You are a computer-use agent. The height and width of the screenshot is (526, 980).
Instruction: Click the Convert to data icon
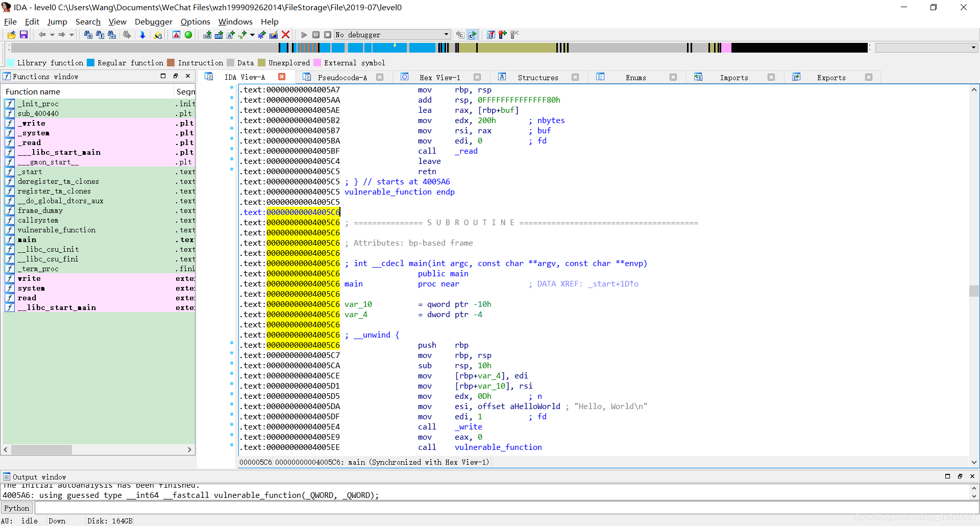pyautogui.click(x=219, y=35)
